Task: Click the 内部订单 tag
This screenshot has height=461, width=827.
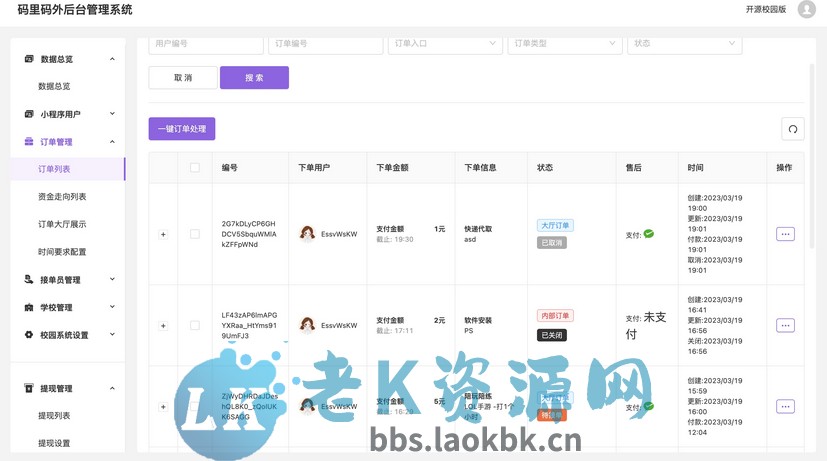Action: click(555, 315)
